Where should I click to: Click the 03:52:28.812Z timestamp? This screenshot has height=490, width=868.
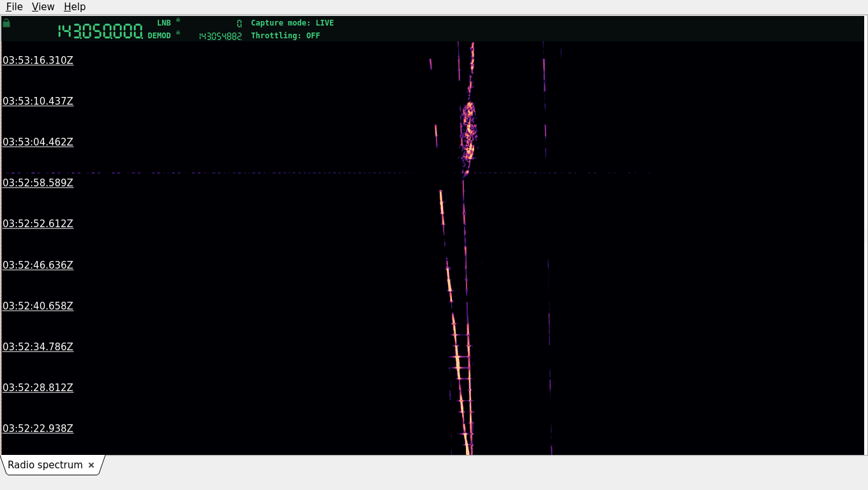38,387
